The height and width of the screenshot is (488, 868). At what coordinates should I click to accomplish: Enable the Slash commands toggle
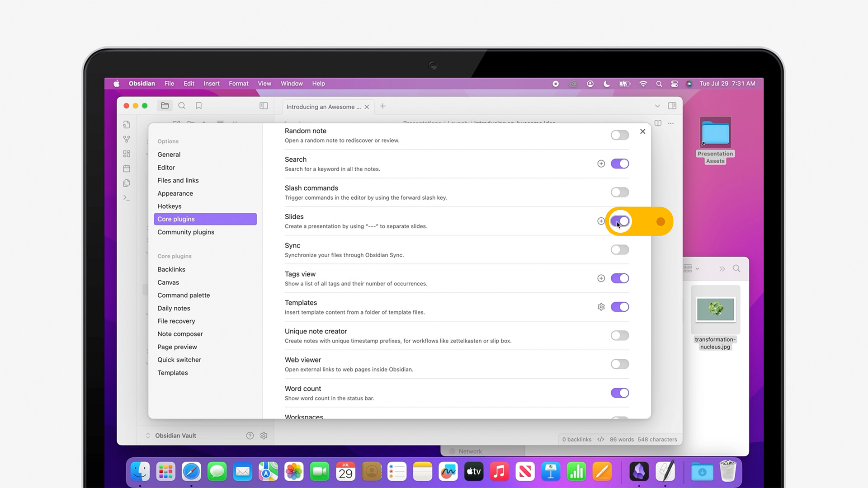click(619, 192)
